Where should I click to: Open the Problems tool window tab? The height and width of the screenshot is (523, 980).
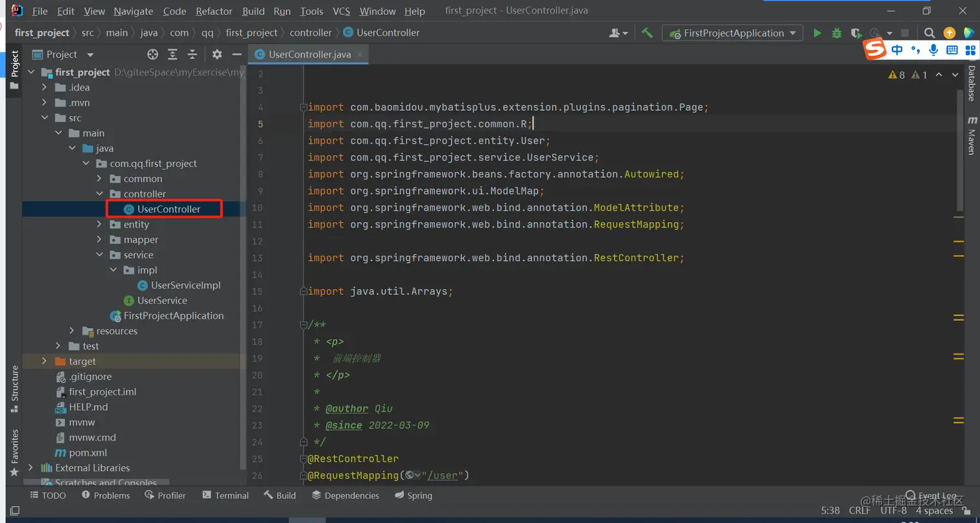[x=106, y=495]
